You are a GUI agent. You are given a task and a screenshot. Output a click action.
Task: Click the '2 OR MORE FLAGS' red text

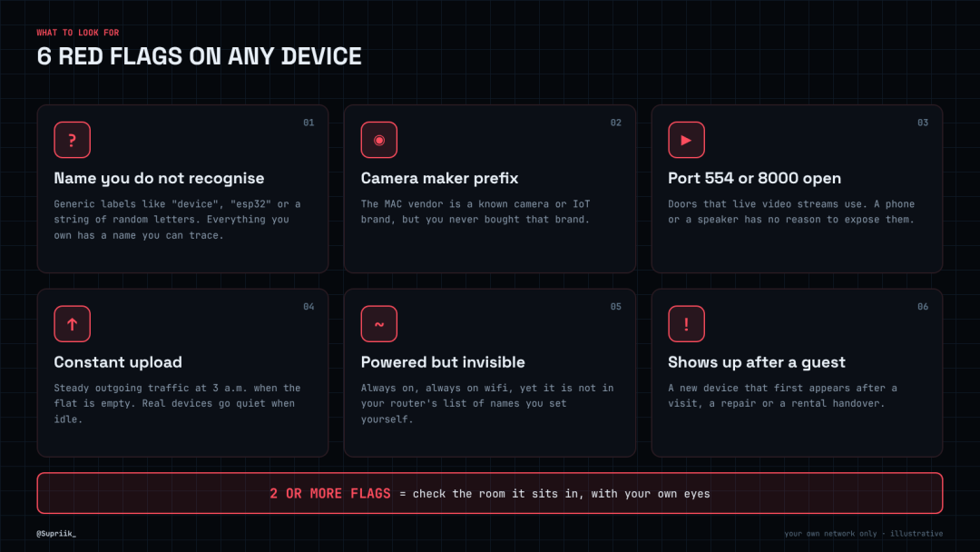(330, 494)
